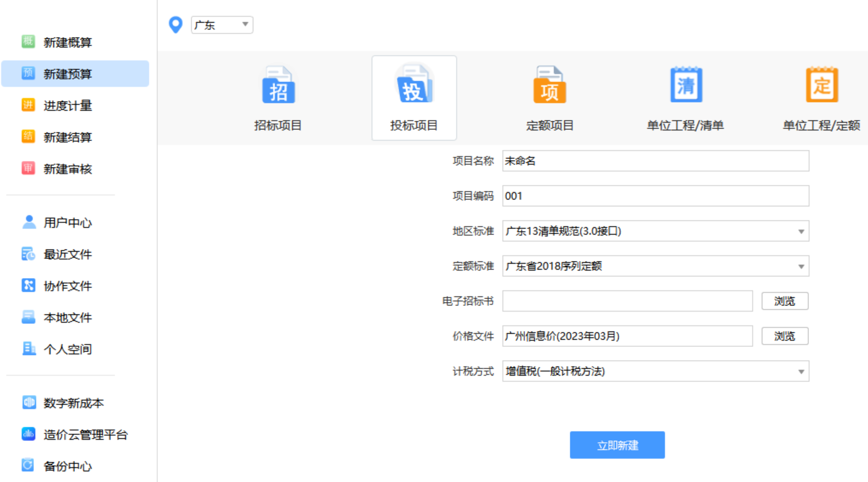Switch to the 招标项目 tab
This screenshot has width=868, height=482.
278,98
